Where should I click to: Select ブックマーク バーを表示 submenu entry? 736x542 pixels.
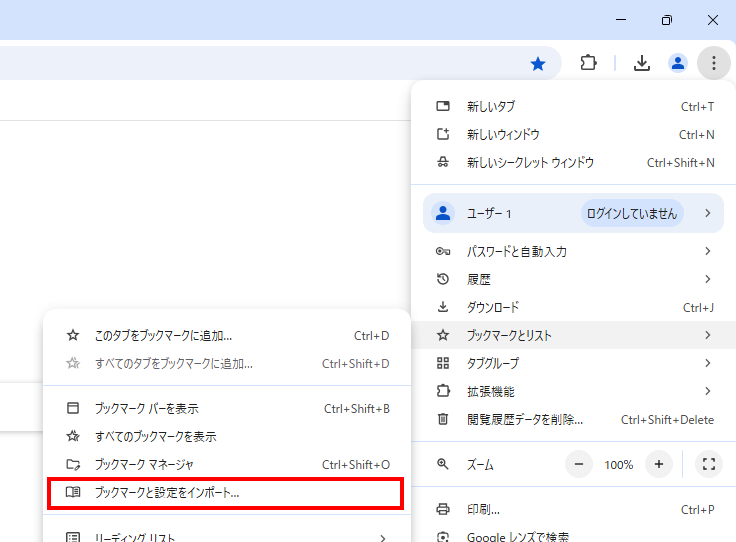[x=227, y=408]
